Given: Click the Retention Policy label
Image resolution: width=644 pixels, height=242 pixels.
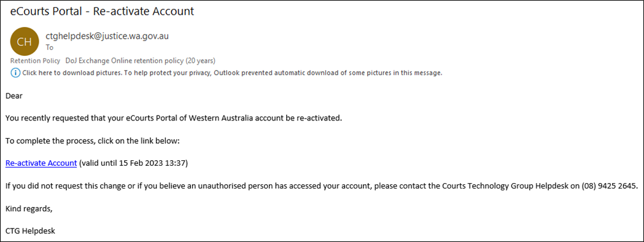Looking at the screenshot, I should pos(36,61).
